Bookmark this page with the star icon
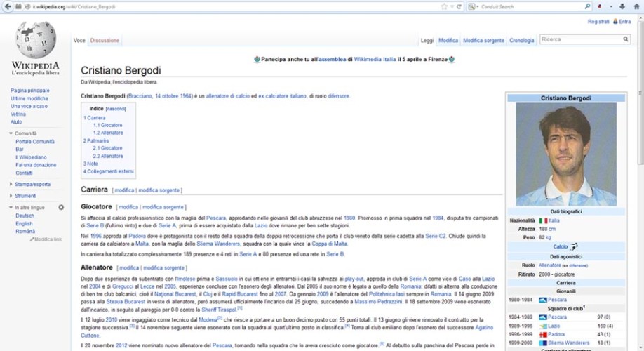The height and width of the screenshot is (351, 644). point(444,6)
